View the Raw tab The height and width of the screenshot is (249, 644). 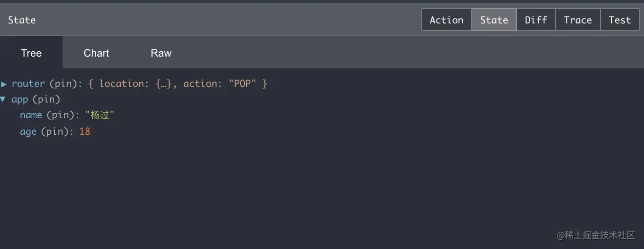[161, 53]
